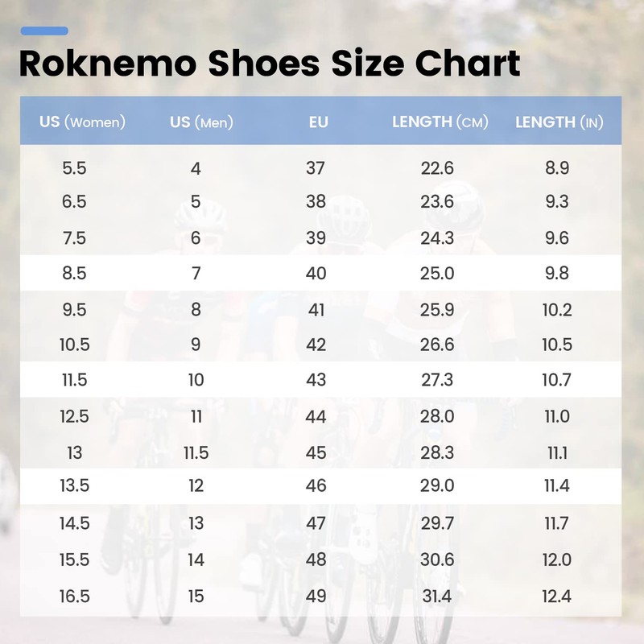Select the 30.6 cm length cell

click(x=437, y=559)
